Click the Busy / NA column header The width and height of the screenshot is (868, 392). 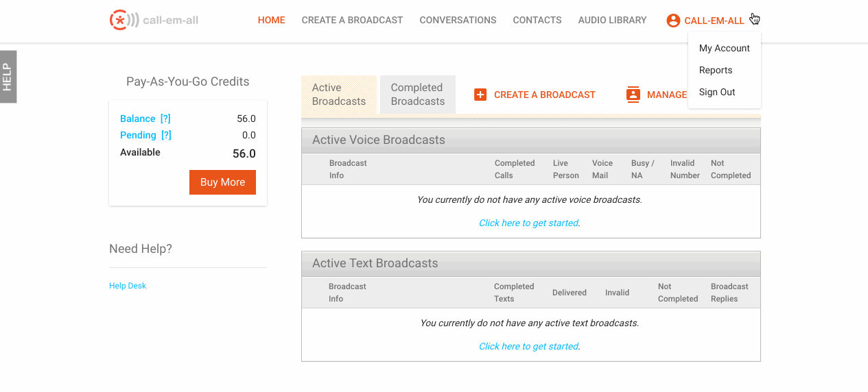pos(643,169)
